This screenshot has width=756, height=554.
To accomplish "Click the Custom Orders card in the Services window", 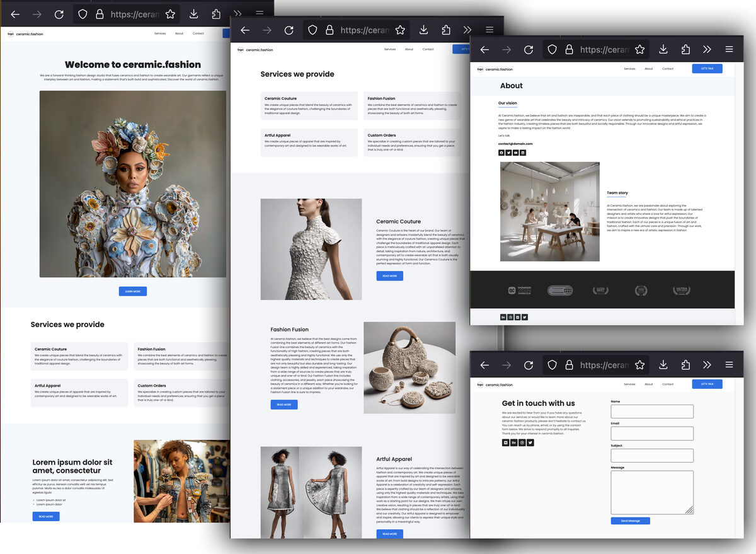I will (x=413, y=142).
